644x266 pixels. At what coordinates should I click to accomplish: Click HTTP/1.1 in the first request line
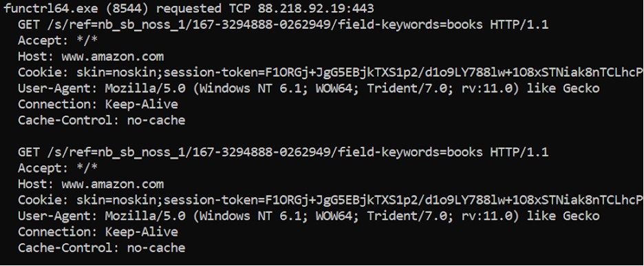(519, 25)
